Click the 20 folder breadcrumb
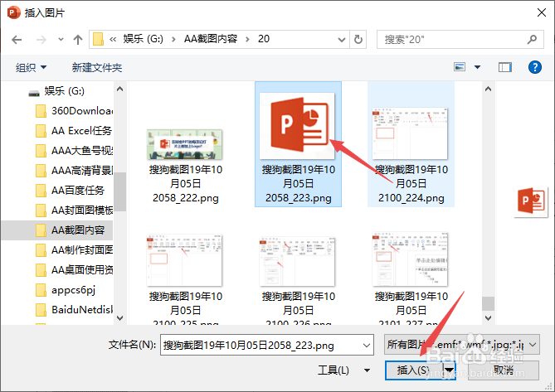Screen dimensions: 555x392 [263, 38]
